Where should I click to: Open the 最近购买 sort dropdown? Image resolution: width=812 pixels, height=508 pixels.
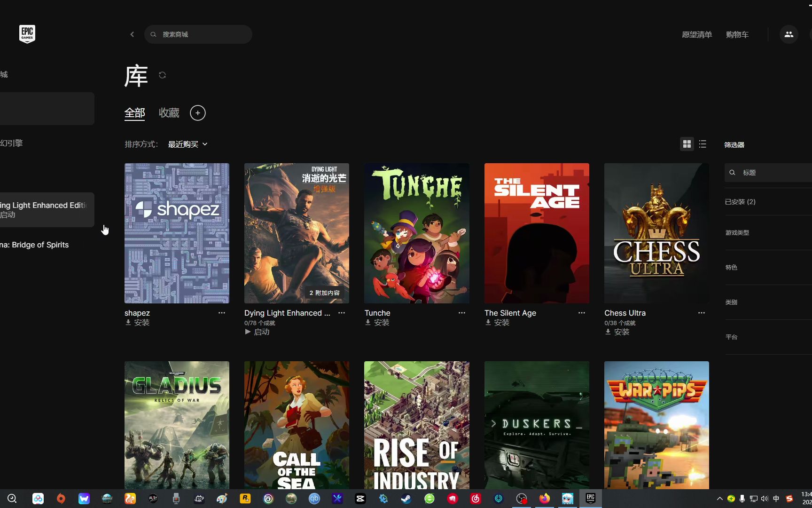187,144
